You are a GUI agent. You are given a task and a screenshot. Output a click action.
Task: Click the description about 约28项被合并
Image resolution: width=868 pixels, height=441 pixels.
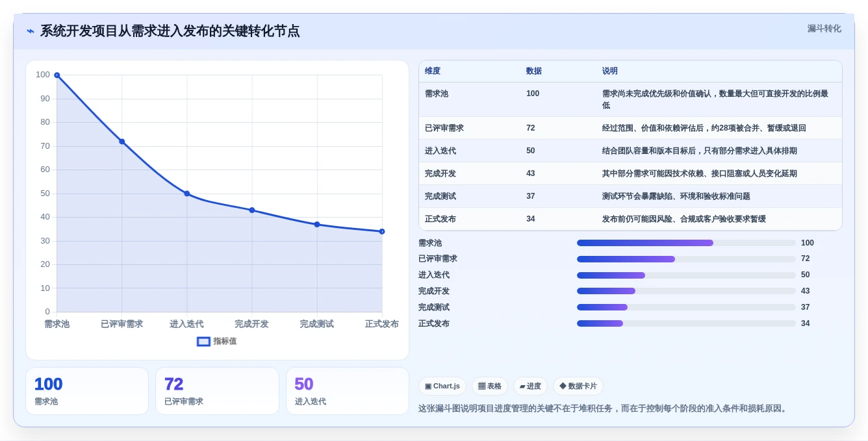pyautogui.click(x=704, y=128)
